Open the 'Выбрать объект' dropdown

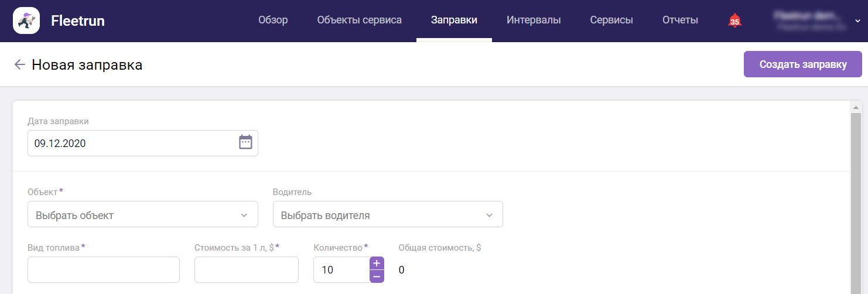pos(143,214)
